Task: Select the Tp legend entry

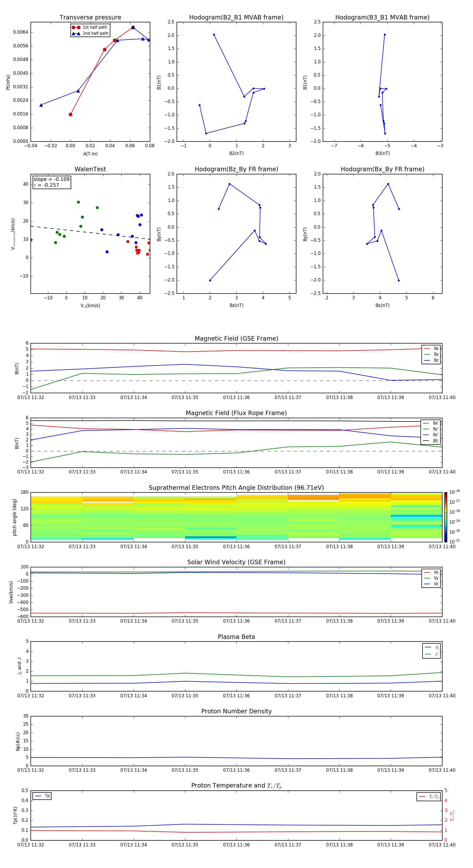Action: point(42,796)
